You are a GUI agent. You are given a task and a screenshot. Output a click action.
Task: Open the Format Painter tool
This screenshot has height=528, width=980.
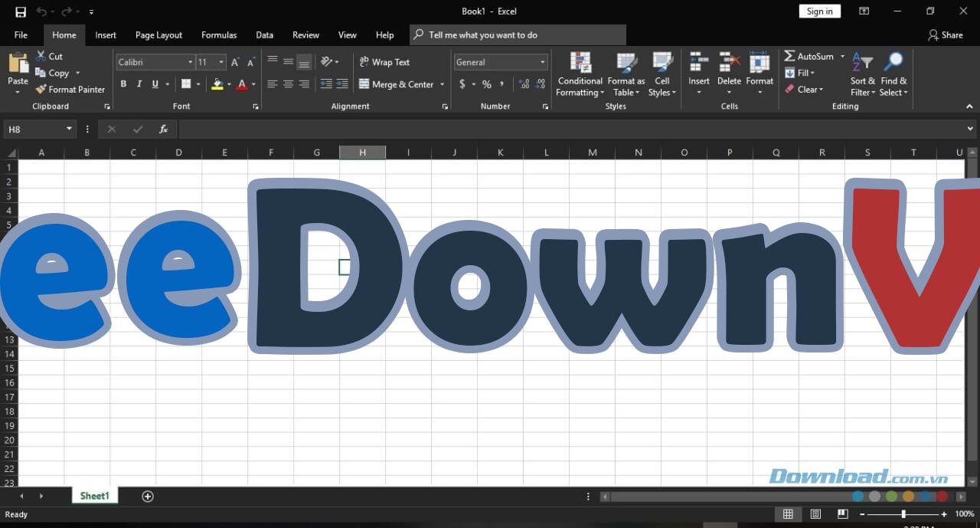pyautogui.click(x=70, y=89)
